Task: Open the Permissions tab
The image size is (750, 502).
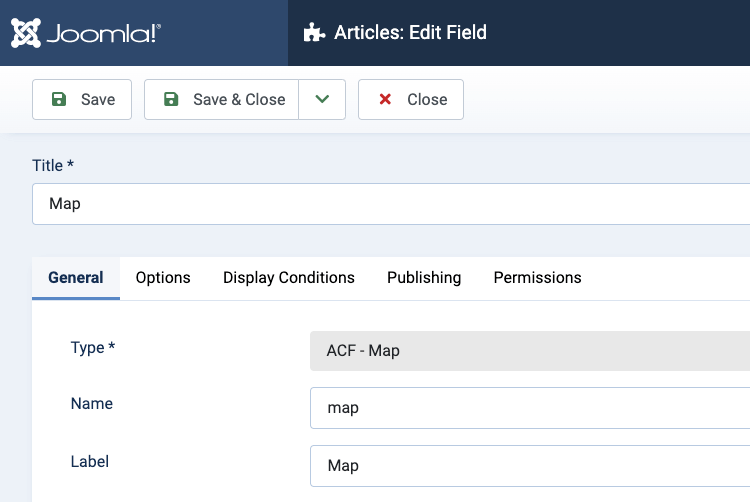Action: pos(538,278)
